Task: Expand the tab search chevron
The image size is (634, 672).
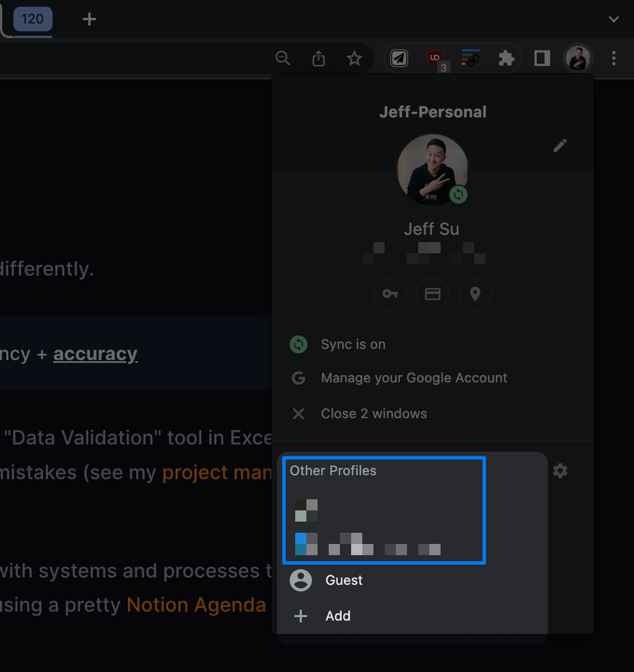Action: click(614, 19)
